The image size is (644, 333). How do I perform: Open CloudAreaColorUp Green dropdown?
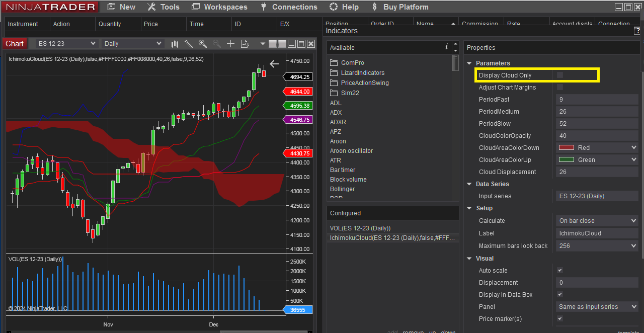click(597, 159)
